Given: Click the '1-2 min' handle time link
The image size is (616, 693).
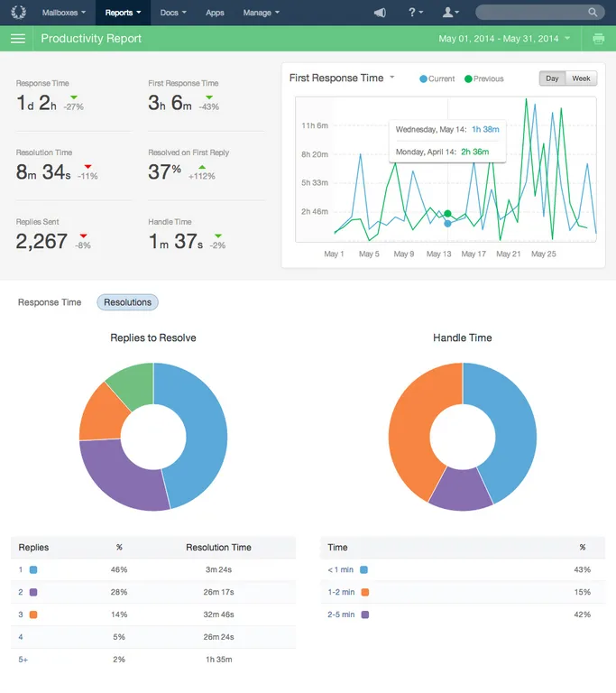Looking at the screenshot, I should point(341,592).
